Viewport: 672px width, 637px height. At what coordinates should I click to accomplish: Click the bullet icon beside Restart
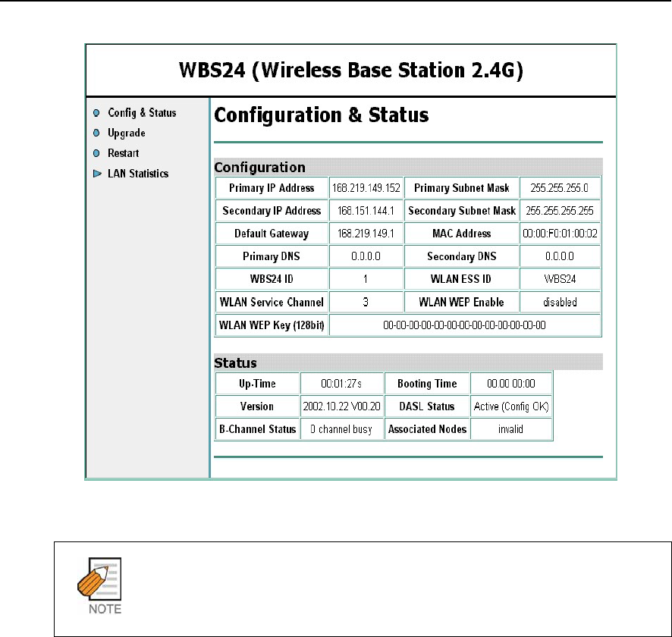tap(96, 153)
